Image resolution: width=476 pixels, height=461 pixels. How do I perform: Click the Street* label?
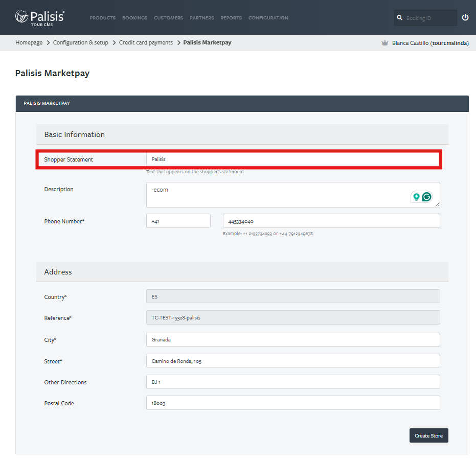tap(53, 361)
